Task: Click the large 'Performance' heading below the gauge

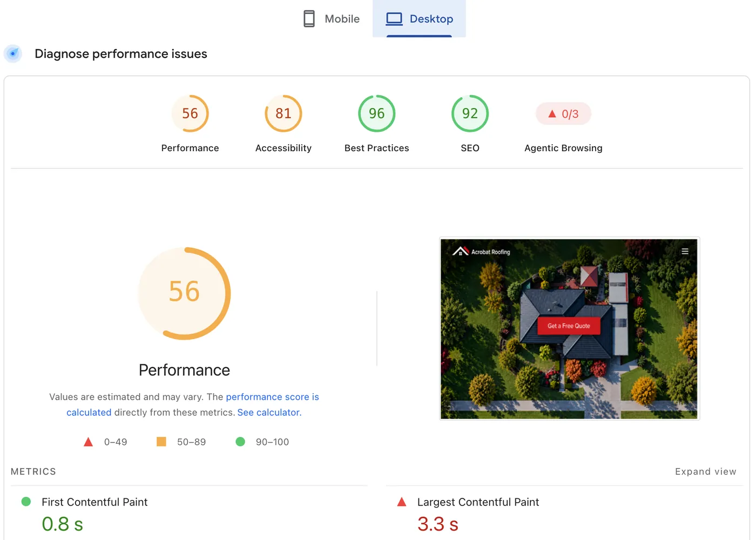Action: point(184,370)
